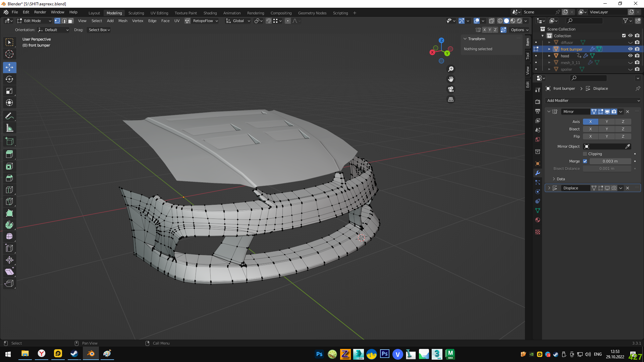Select the Knife tool in toolbar
This screenshot has width=644, height=362.
pyautogui.click(x=9, y=201)
